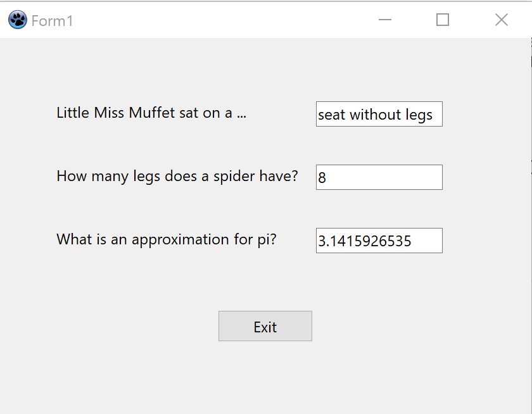Screen dimensions: 532x414
Task: Focus the spider legs answer box
Action: pyautogui.click(x=379, y=177)
